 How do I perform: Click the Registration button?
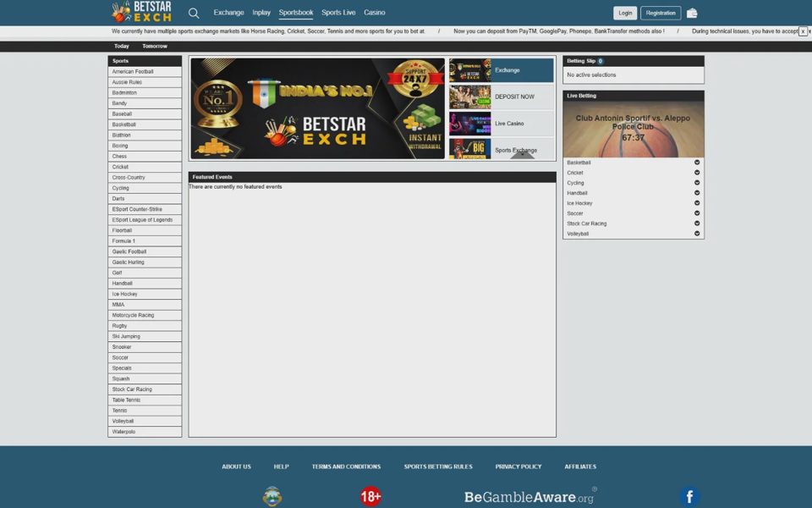661,13
